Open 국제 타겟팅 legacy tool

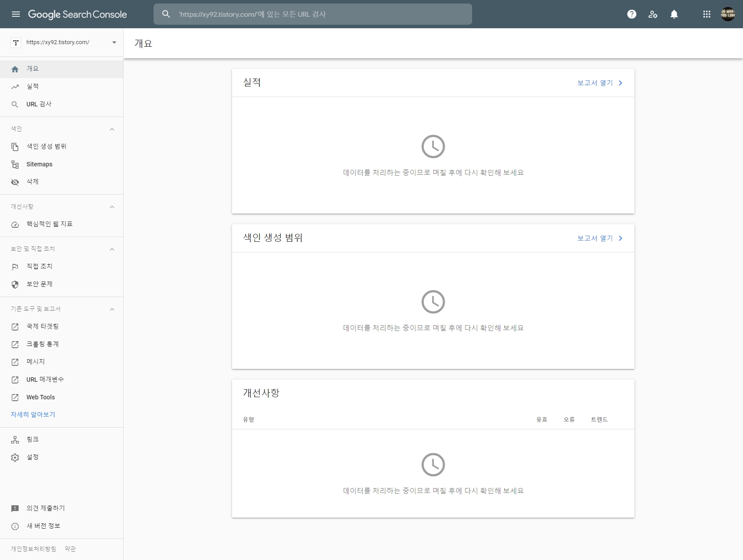click(x=61, y=327)
